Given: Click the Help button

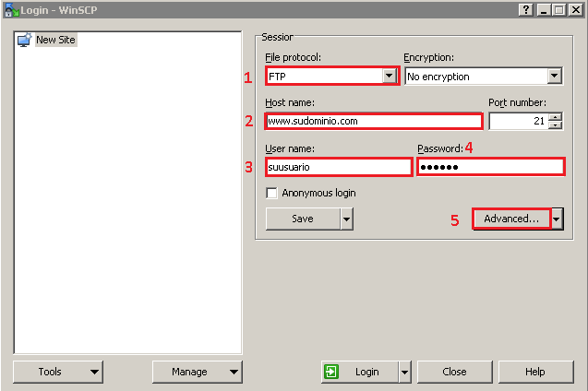Looking at the screenshot, I should coord(535,372).
